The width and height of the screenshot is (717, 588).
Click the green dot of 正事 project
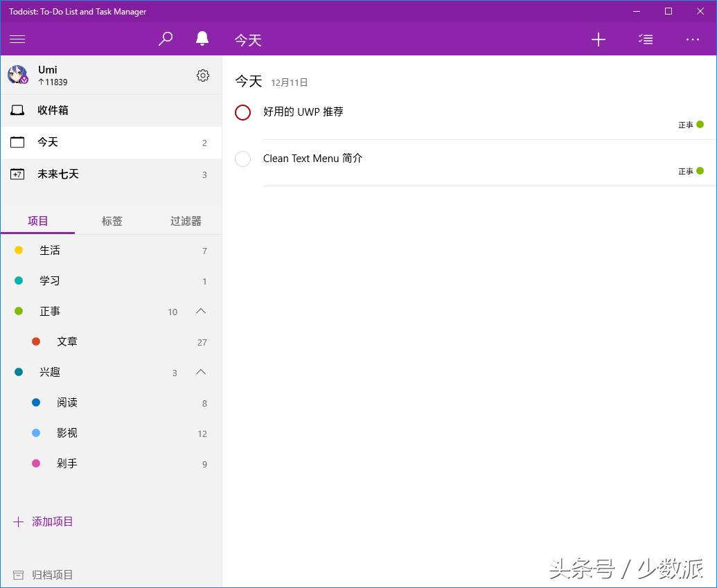click(19, 312)
